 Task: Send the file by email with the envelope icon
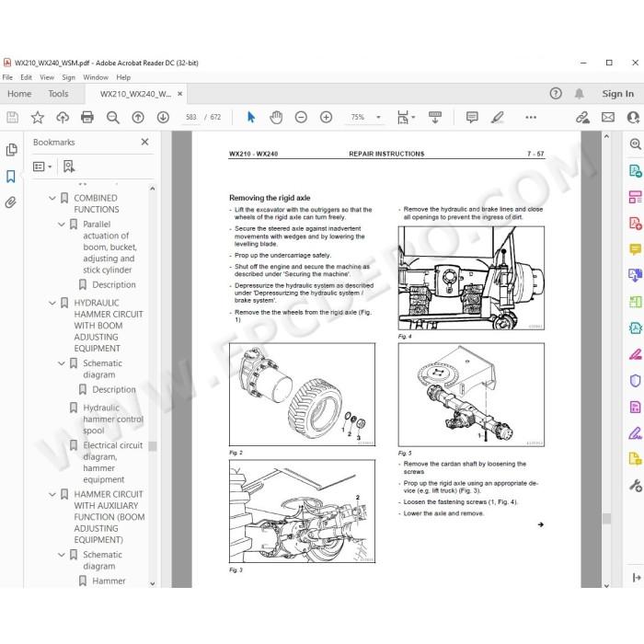608,118
